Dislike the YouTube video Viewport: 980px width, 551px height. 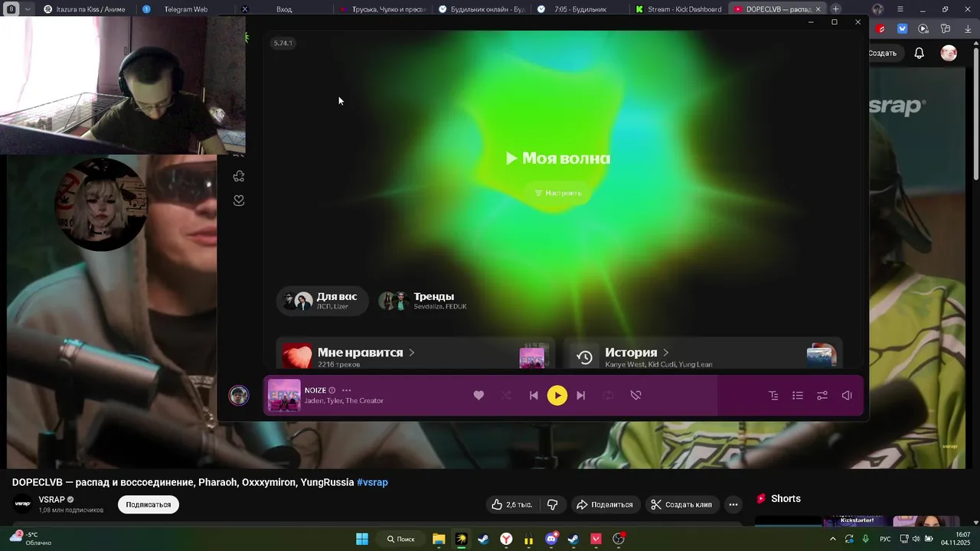552,504
